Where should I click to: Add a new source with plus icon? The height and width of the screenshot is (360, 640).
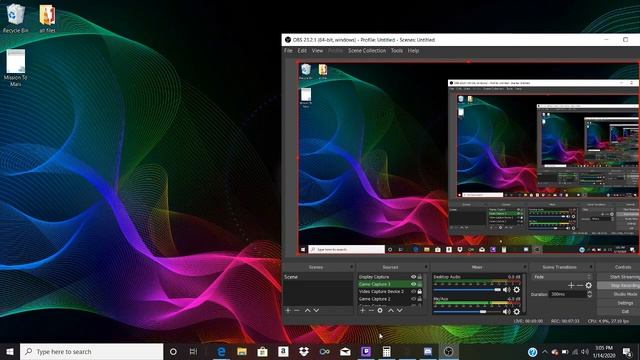362,311
